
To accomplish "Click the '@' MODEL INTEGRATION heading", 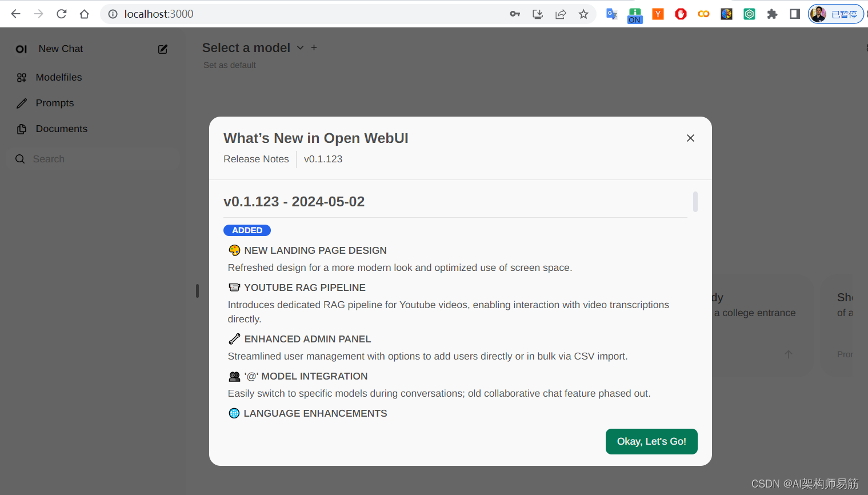I will point(306,376).
